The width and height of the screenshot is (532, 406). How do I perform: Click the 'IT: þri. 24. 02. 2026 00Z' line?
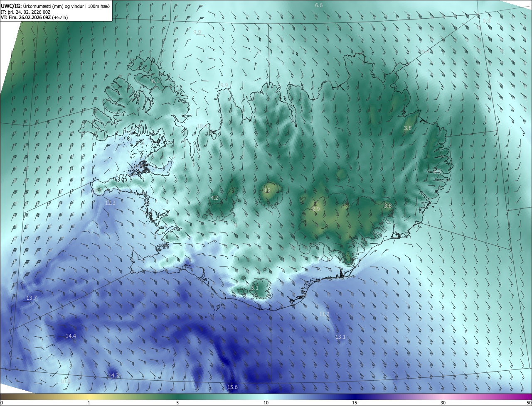(x=26, y=12)
